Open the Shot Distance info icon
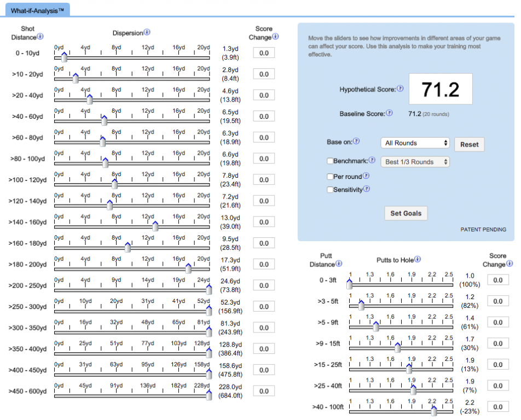 coord(40,37)
